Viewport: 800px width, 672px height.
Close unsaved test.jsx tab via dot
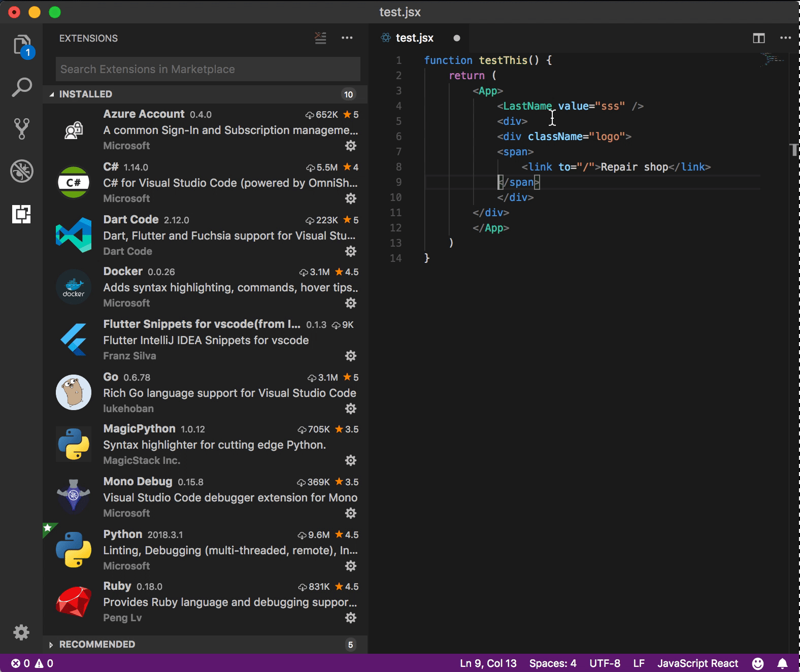(457, 38)
